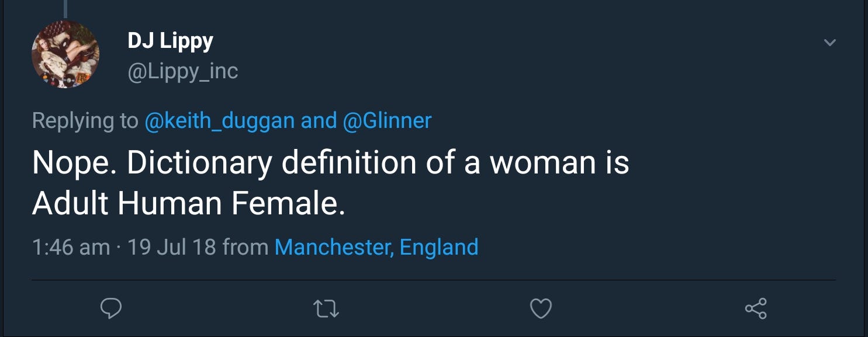Viewport: 868px width, 337px height.
Task: Retweet this tweet using the retweet icon
Action: [x=326, y=308]
